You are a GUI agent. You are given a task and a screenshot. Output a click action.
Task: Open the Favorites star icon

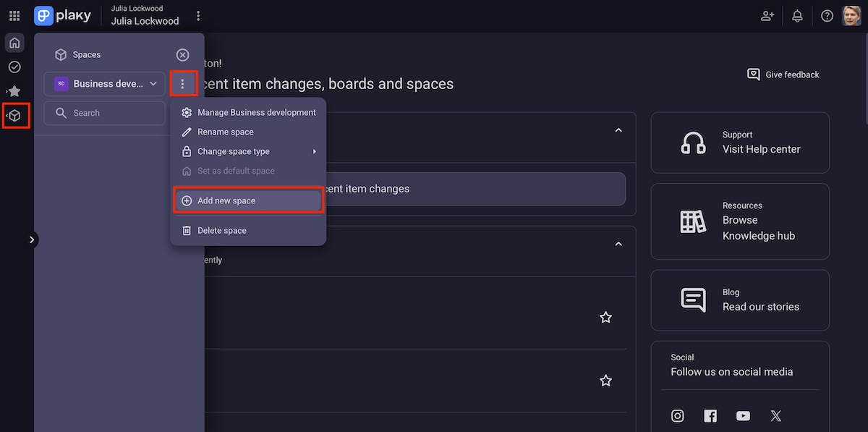coord(14,91)
